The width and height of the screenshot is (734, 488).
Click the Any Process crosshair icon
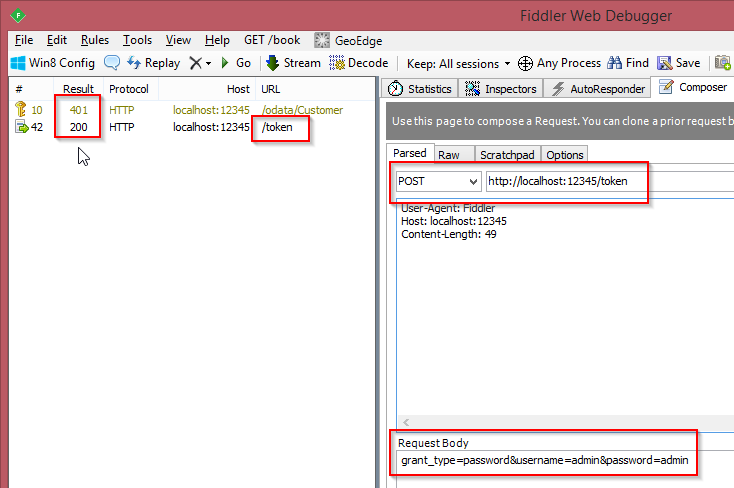tap(525, 63)
